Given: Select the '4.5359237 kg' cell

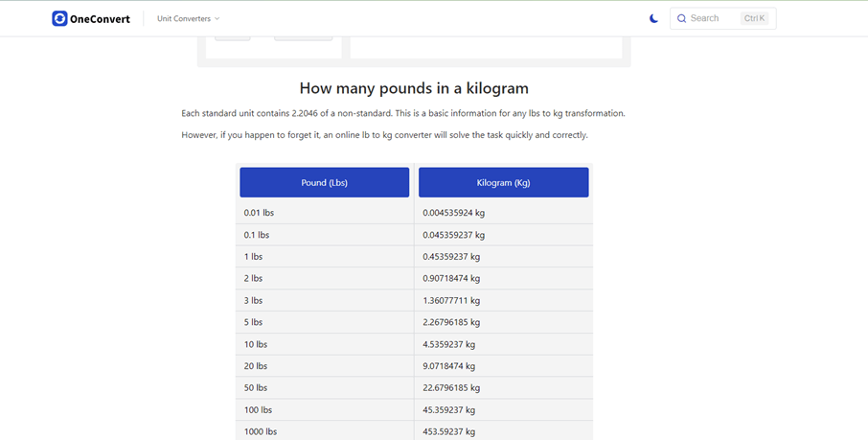Looking at the screenshot, I should (x=503, y=344).
